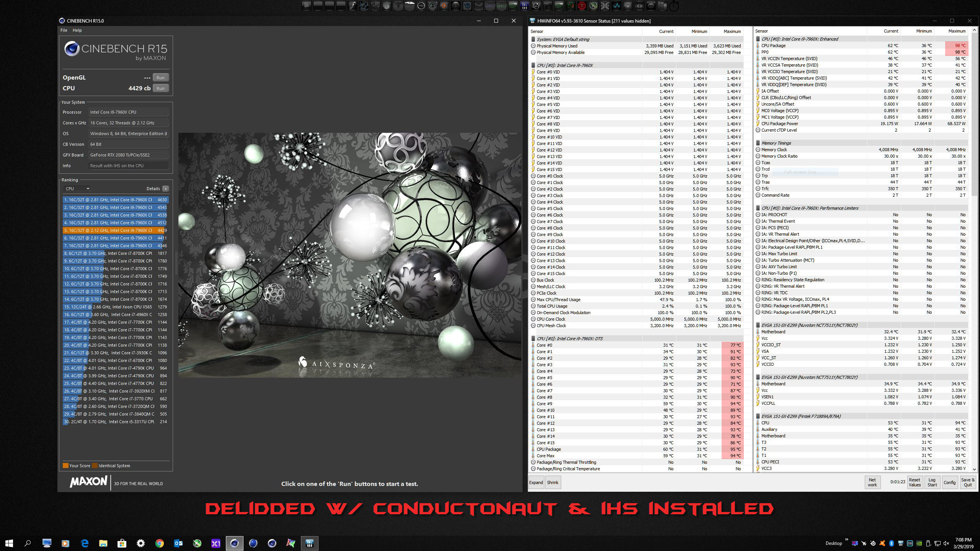Click the Shrink columns button
The height and width of the screenshot is (551, 980).
pos(552,483)
